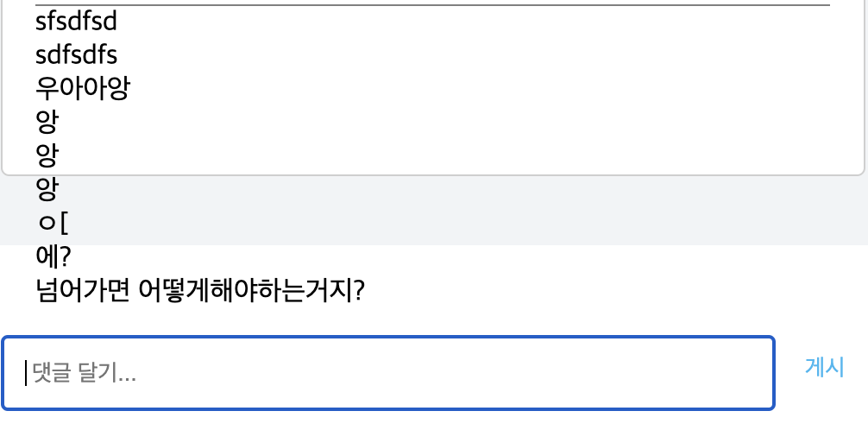Click the 에? comment text
This screenshot has width=868, height=430.
[x=53, y=256]
